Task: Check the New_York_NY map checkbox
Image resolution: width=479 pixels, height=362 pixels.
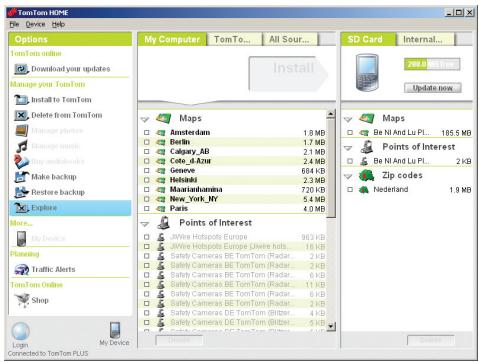Action: coord(146,199)
